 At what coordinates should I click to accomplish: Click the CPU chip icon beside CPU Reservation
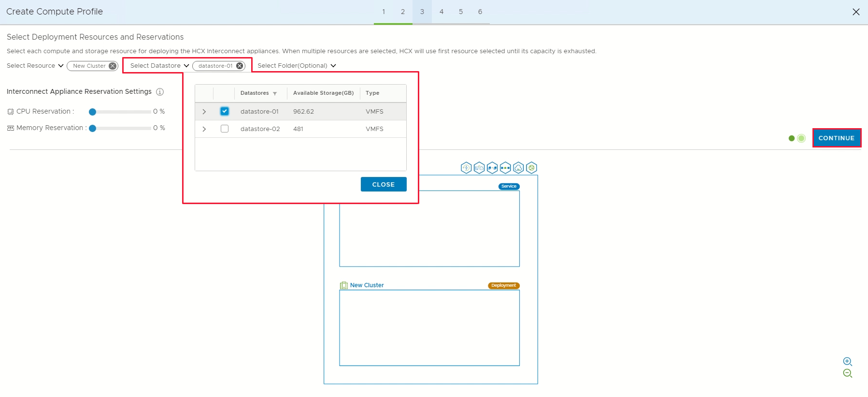pos(11,112)
